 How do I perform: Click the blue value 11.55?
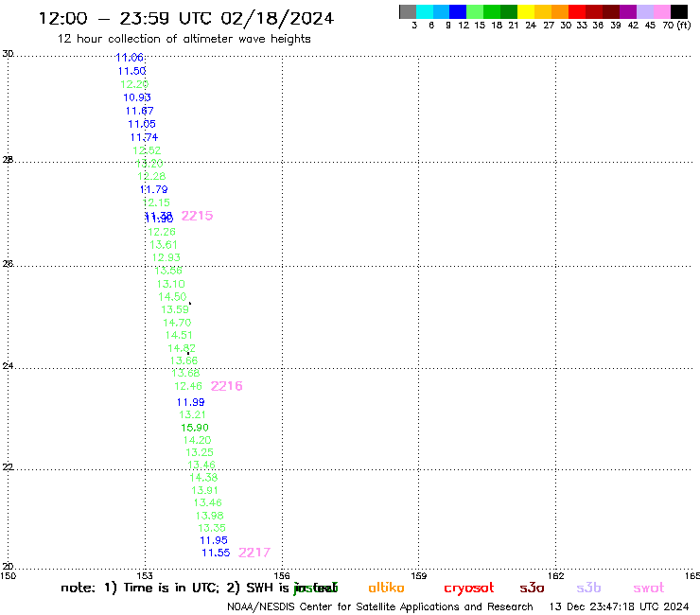[216, 553]
